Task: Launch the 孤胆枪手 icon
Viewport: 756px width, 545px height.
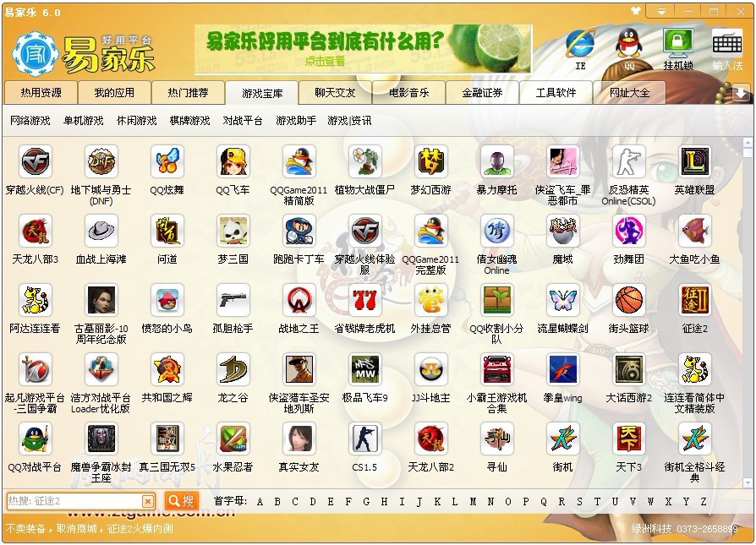Action: tap(233, 301)
